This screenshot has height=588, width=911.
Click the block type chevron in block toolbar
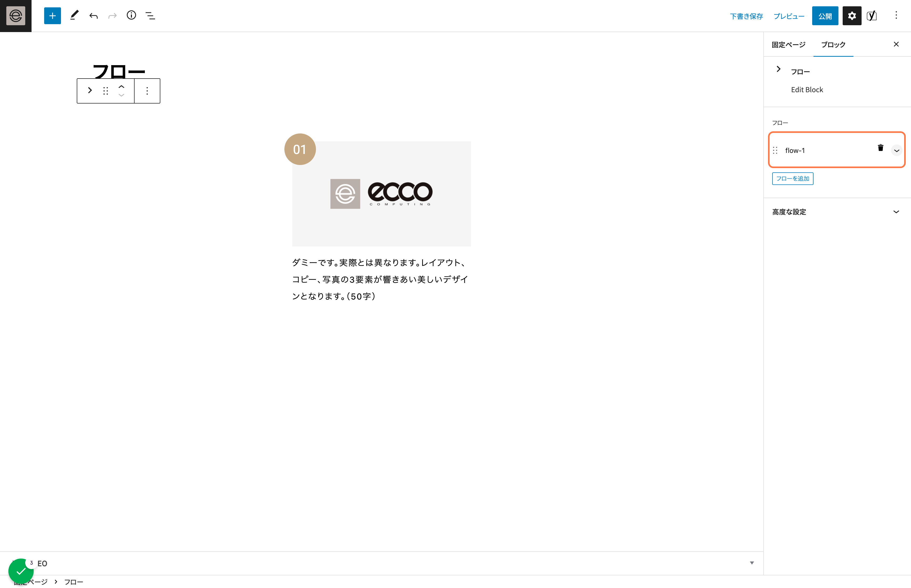90,90
